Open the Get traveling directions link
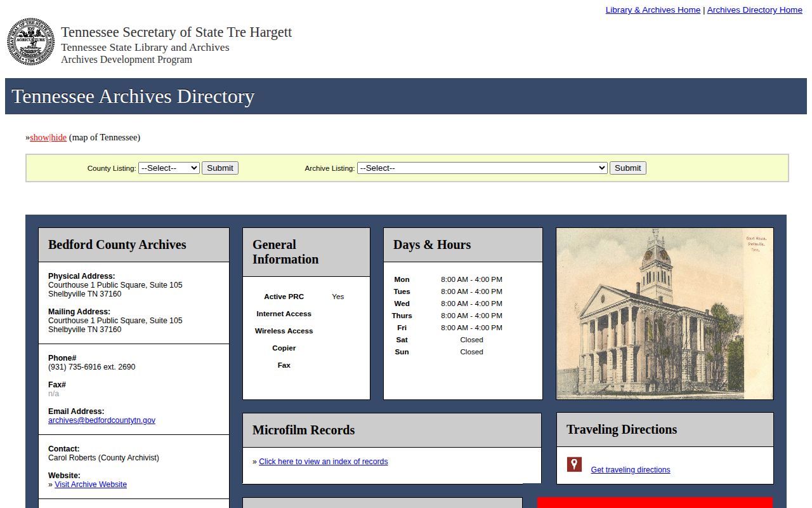The width and height of the screenshot is (812, 508). point(631,470)
